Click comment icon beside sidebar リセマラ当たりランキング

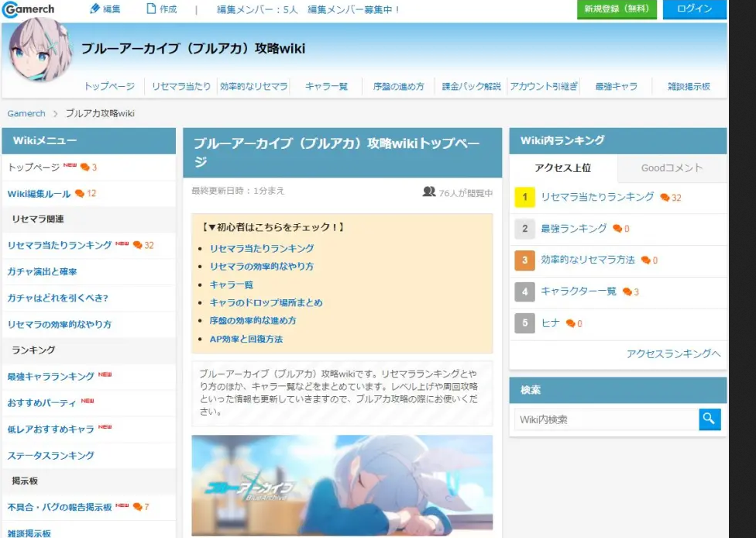pyautogui.click(x=137, y=245)
